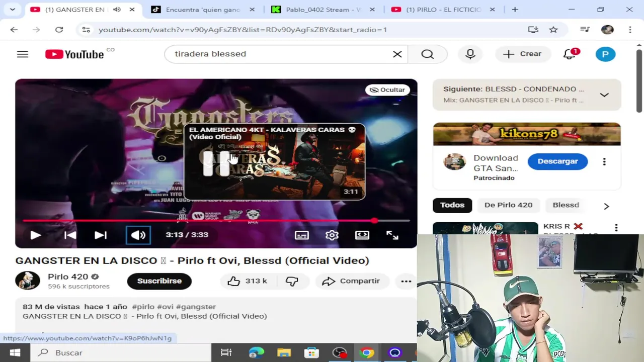Start voice search with microphone icon

470,54
